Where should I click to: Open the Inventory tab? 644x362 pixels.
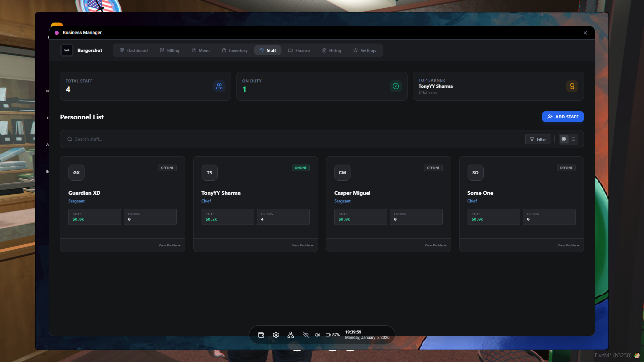[x=234, y=50]
